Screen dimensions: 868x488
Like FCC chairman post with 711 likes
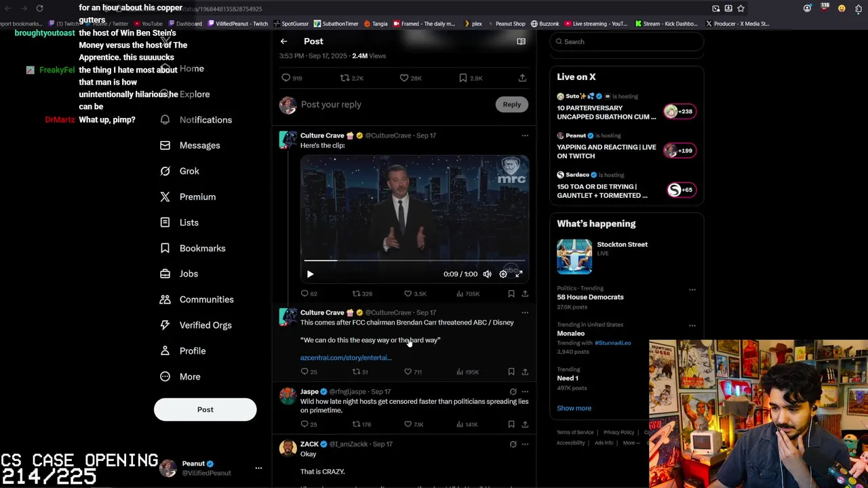click(x=413, y=371)
